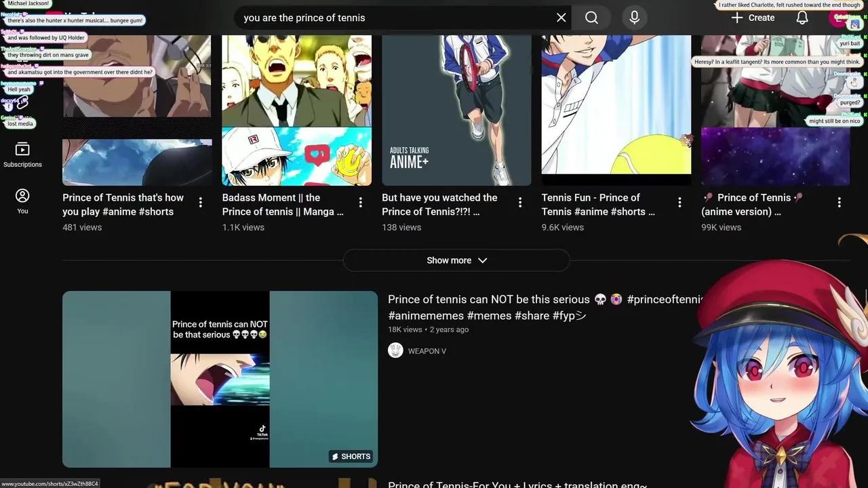Screen dimensions: 868x488
Task: Click chat message 'might still be on nico'
Action: coord(834,121)
